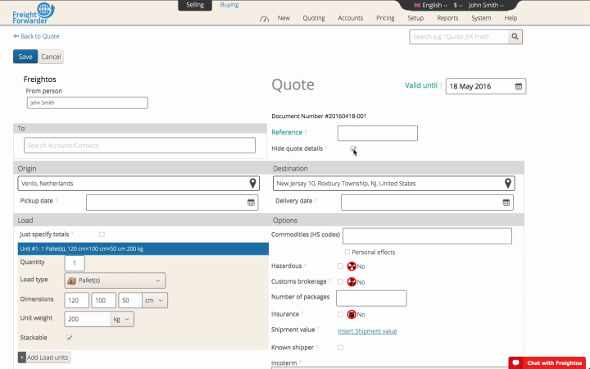
Task: Tick the Customs brokerage checkbox
Action: point(340,282)
